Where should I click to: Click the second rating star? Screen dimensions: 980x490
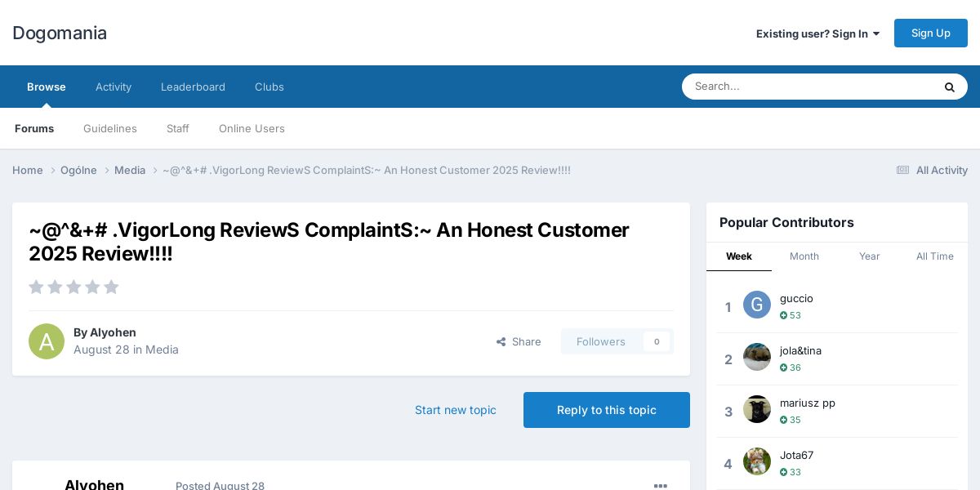click(55, 287)
